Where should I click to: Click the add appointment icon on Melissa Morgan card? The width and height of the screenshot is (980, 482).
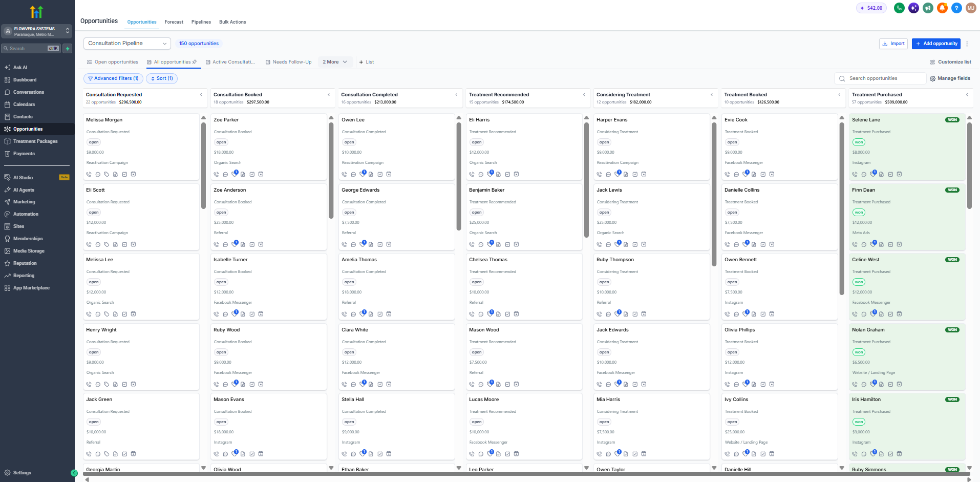[133, 174]
